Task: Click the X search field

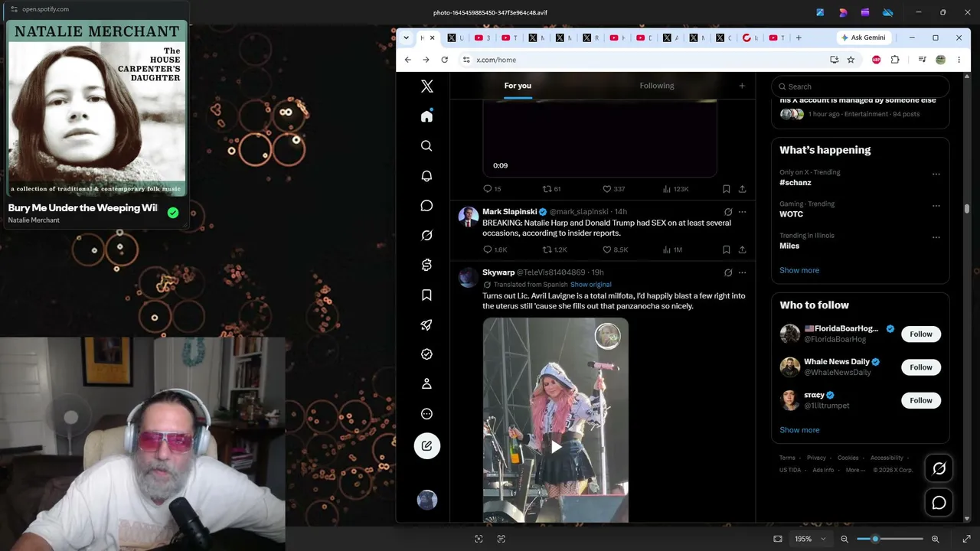Action: (x=861, y=86)
